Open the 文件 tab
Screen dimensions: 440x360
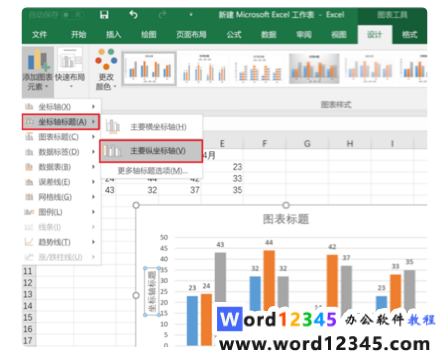tap(39, 34)
